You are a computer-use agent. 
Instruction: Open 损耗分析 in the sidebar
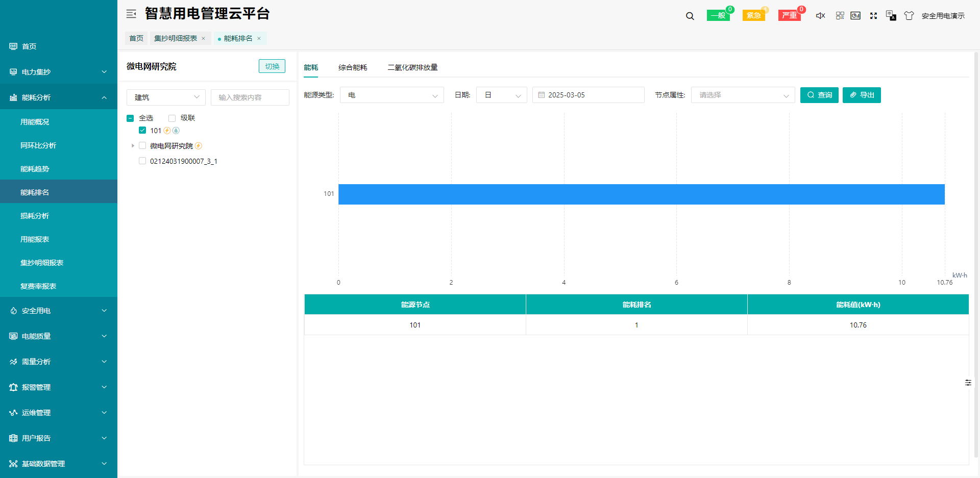(x=59, y=216)
